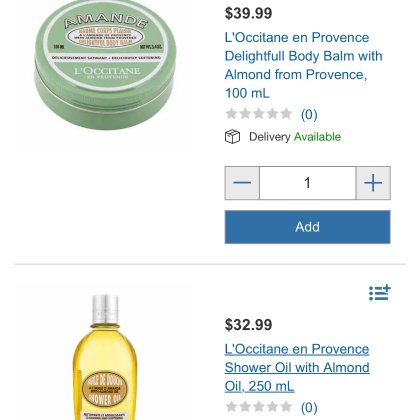The image size is (420, 420).
Task: Select the fifth star of Shower Oil rating
Action: point(286,407)
